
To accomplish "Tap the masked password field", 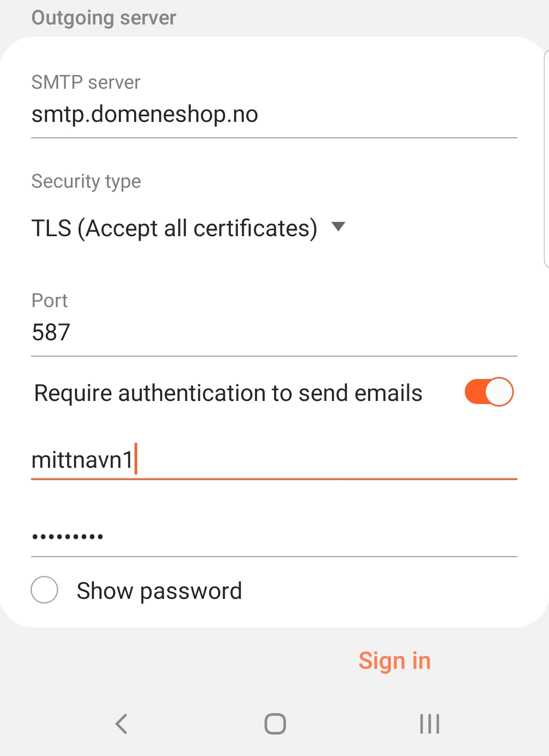I will pos(273,537).
